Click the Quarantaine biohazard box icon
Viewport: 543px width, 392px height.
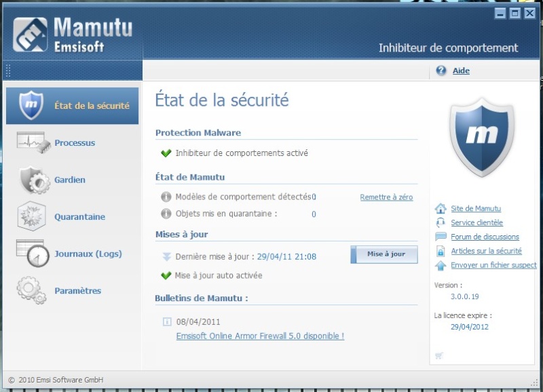pyautogui.click(x=31, y=216)
